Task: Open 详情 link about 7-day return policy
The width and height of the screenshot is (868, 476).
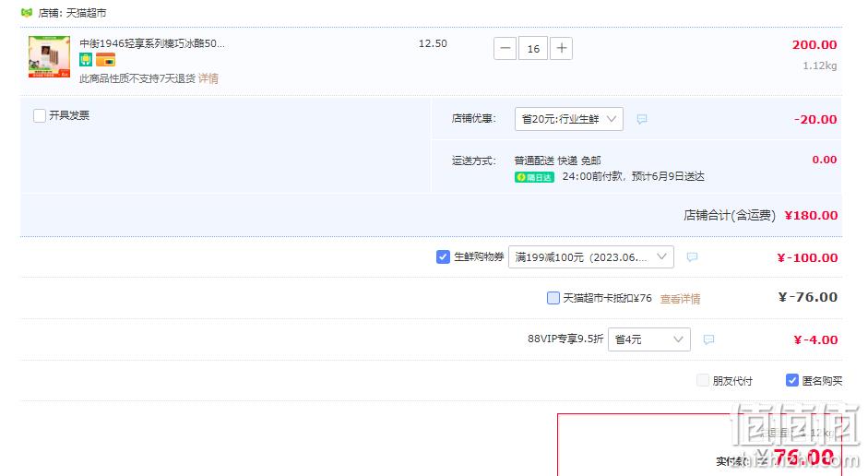Action: (x=208, y=78)
